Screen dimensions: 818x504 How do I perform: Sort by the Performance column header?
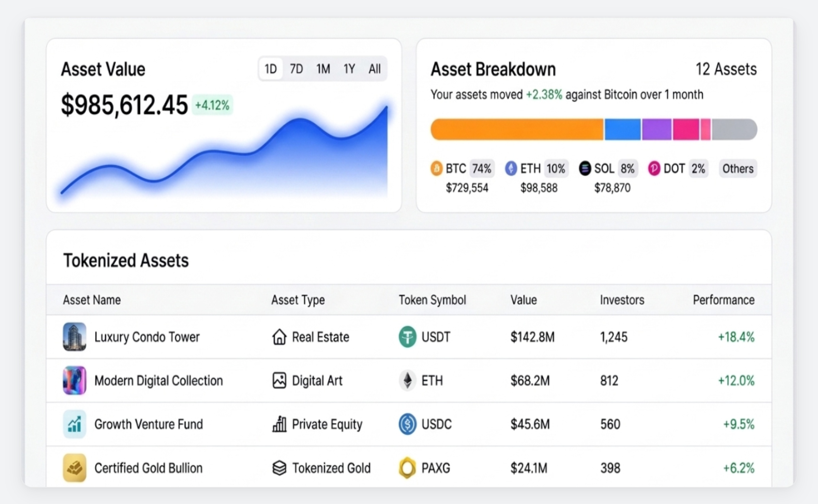pyautogui.click(x=724, y=300)
